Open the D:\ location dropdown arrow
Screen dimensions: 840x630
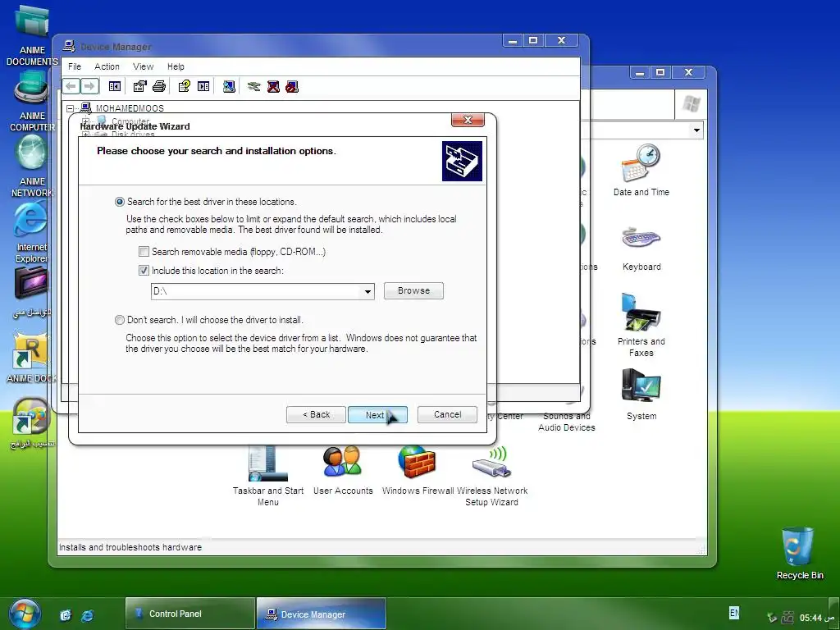point(367,291)
